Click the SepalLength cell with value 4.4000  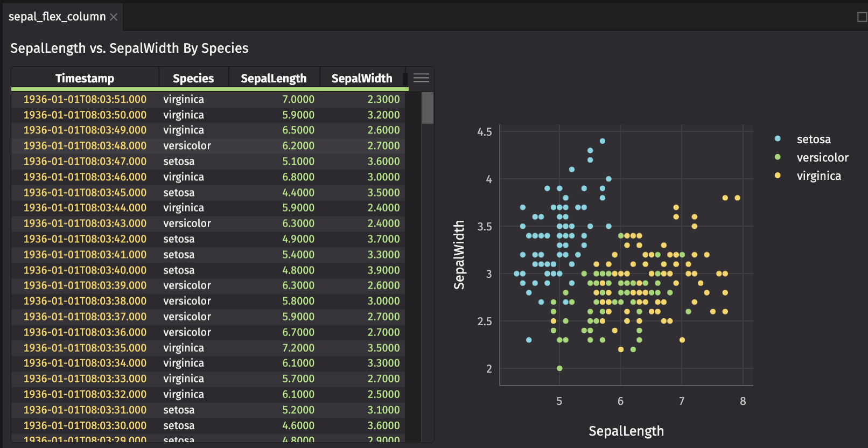298,193
